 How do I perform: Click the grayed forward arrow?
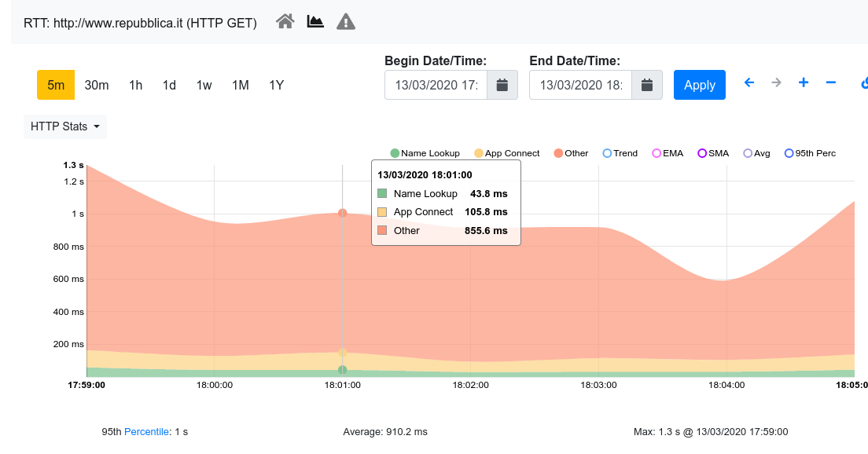click(776, 82)
